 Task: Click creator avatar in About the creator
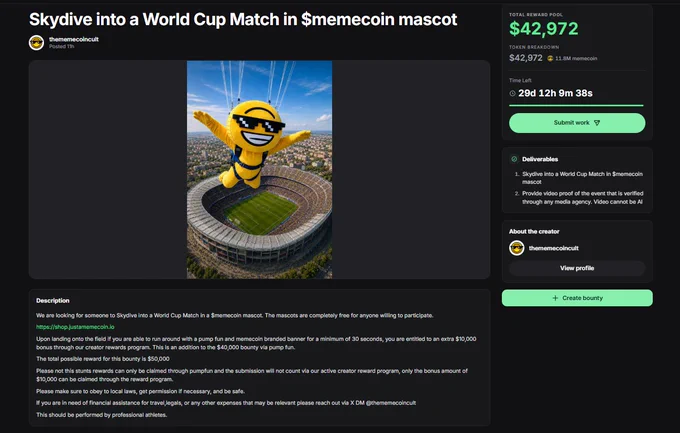point(517,248)
